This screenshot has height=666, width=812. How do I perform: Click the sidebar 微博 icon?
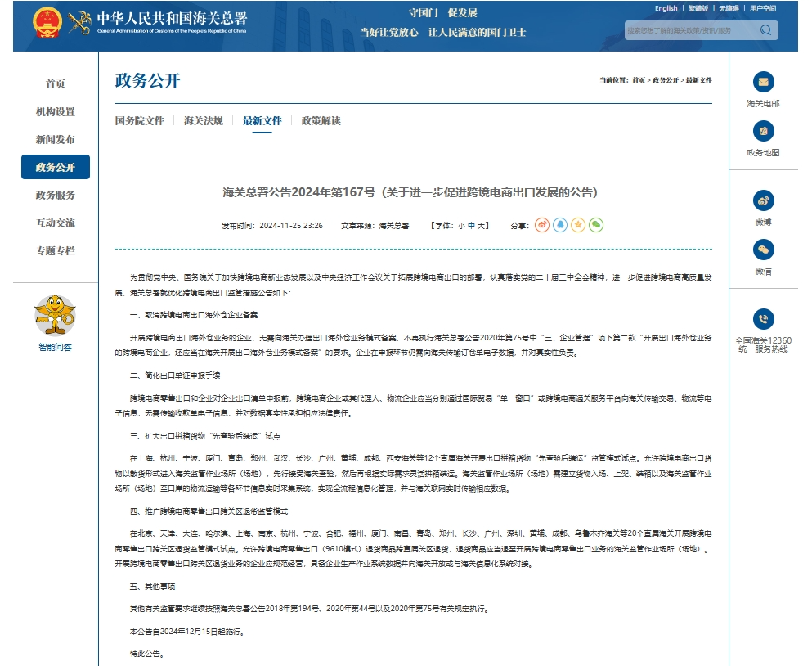point(763,200)
